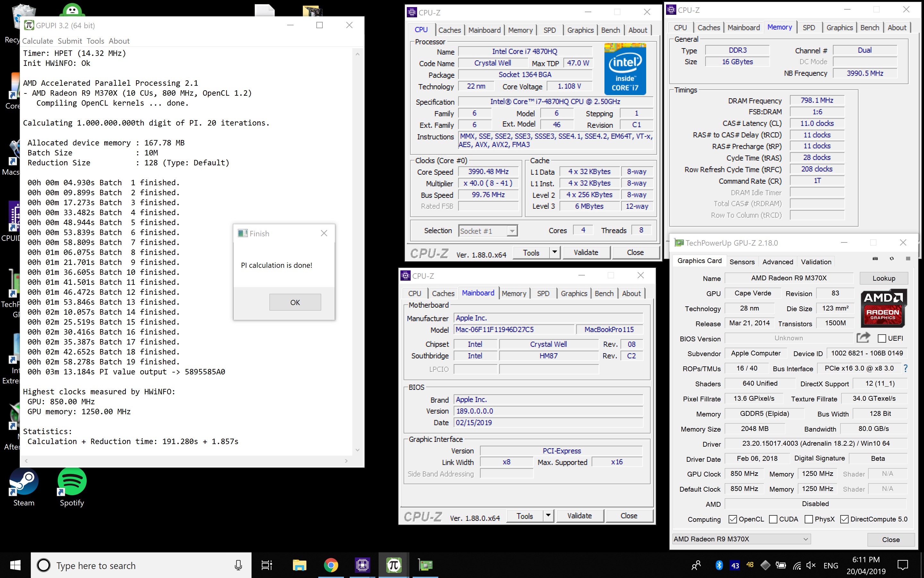Image resolution: width=924 pixels, height=578 pixels.
Task: Click the Lookup button in GPU-Z
Action: [x=884, y=278]
